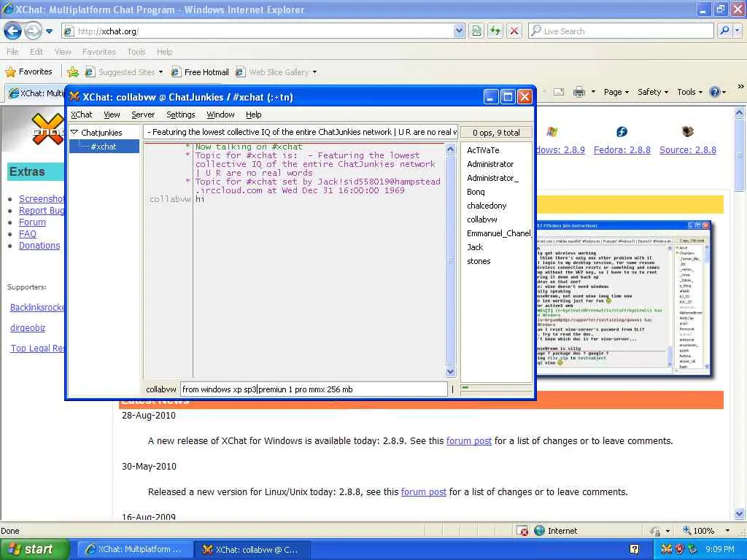
Task: Click the IE Forward arrow button
Action: click(x=33, y=31)
